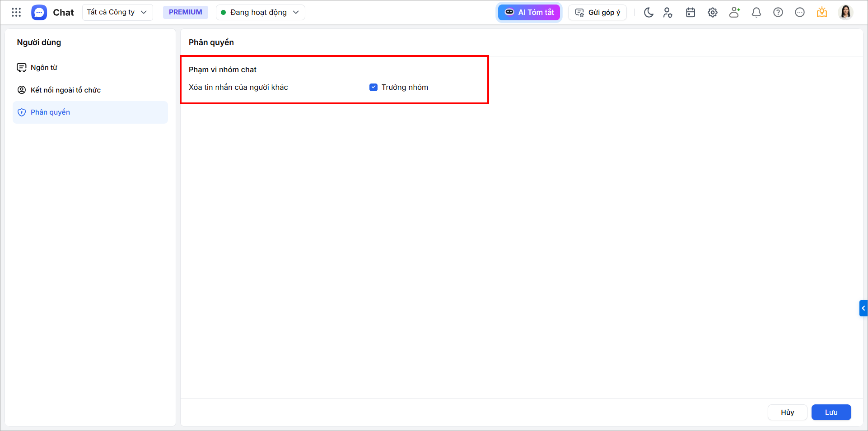This screenshot has height=431, width=868.
Task: Uncheck the Trưởng nhóm checkbox
Action: (x=373, y=87)
